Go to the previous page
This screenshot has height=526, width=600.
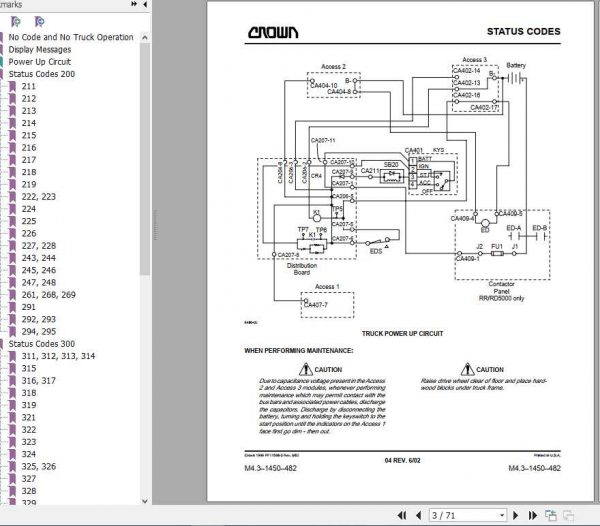click(418, 515)
